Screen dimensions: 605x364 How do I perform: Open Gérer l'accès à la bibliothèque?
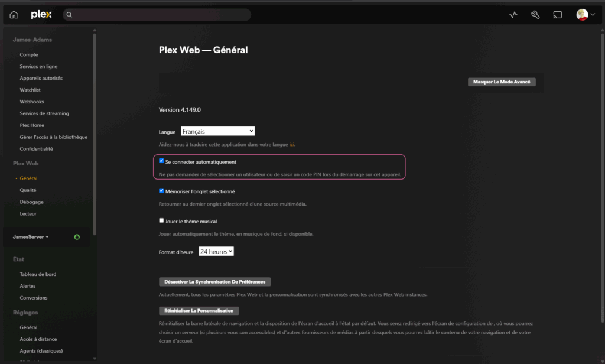pos(54,137)
